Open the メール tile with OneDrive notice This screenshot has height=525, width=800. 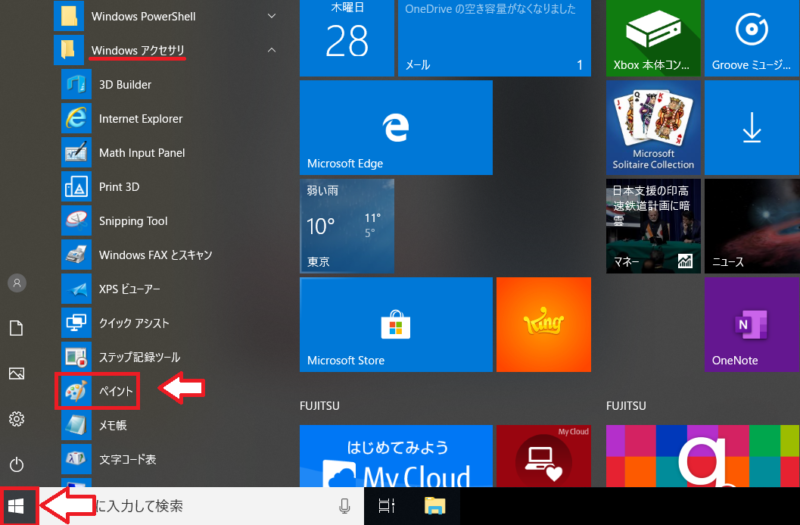click(494, 38)
